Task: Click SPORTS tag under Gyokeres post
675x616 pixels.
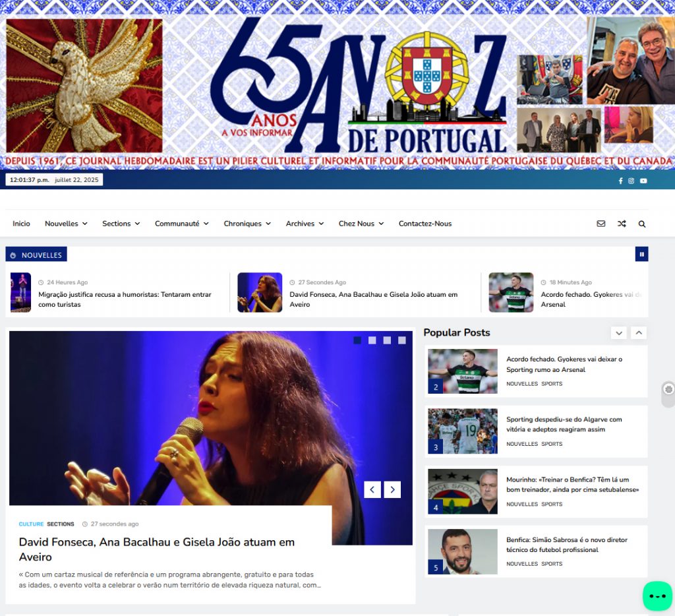Action: click(x=552, y=384)
